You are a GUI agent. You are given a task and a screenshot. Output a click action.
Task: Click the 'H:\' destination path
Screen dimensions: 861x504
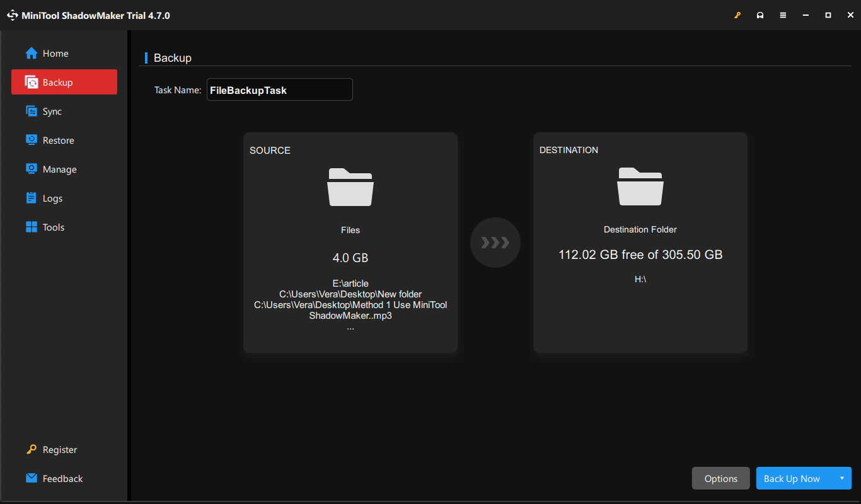[x=640, y=278]
